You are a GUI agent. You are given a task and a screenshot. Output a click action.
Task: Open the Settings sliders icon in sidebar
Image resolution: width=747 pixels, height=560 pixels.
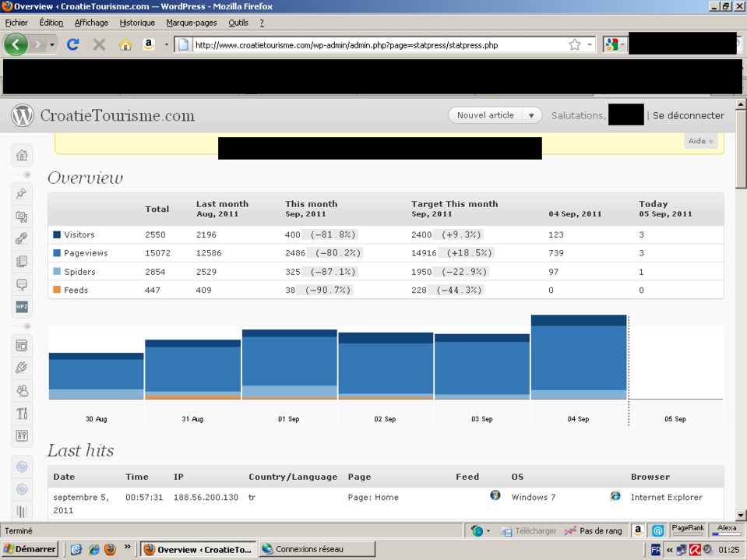(x=22, y=435)
